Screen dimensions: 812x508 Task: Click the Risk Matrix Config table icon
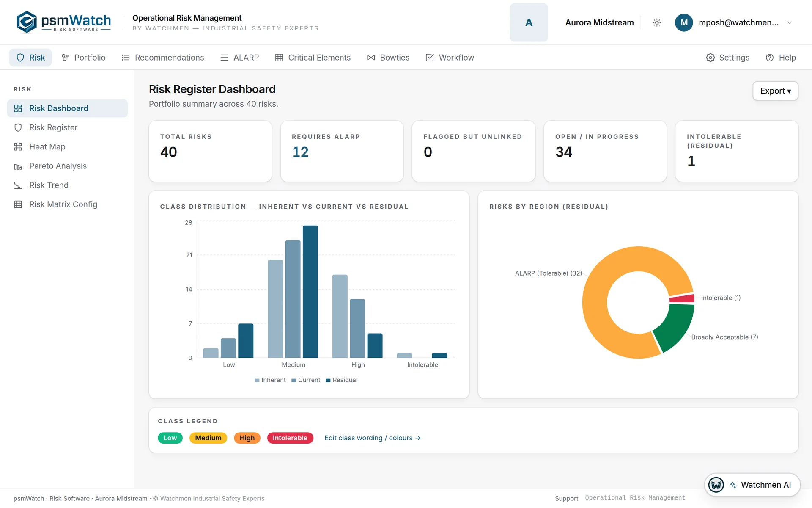(x=18, y=204)
